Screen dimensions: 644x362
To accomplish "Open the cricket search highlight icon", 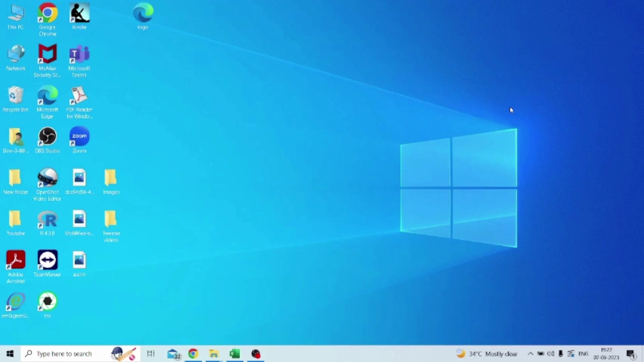I will pos(124,354).
